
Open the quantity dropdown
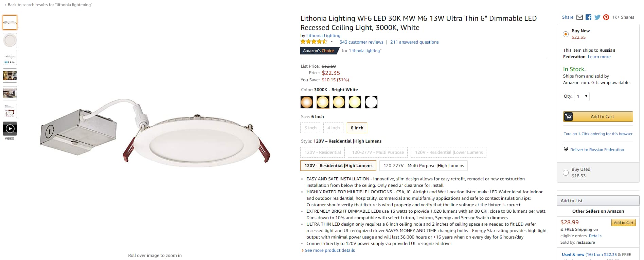coord(582,96)
